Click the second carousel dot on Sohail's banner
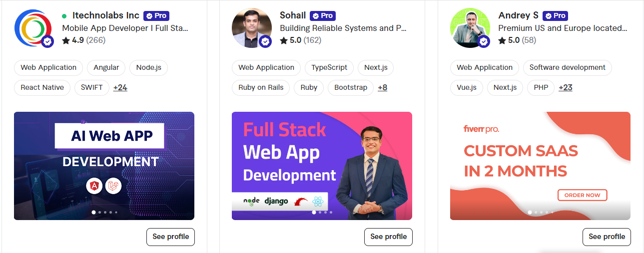Viewport: 644px width, 253px height. pos(320,213)
